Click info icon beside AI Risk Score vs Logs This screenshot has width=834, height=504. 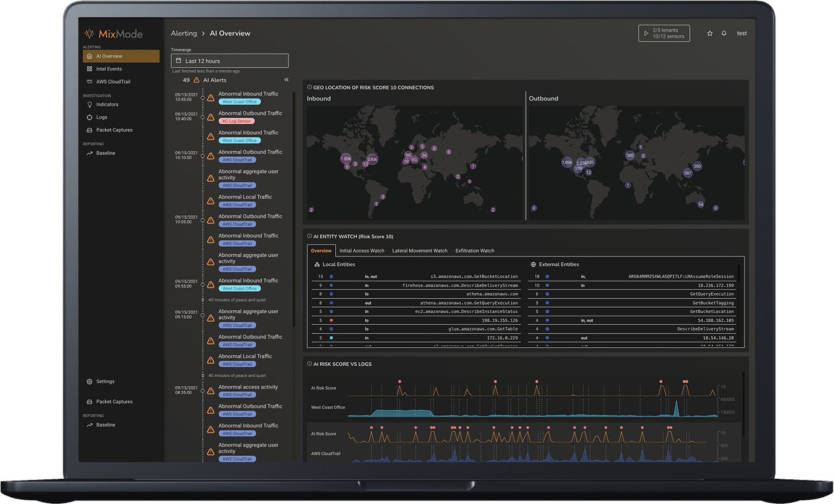309,364
